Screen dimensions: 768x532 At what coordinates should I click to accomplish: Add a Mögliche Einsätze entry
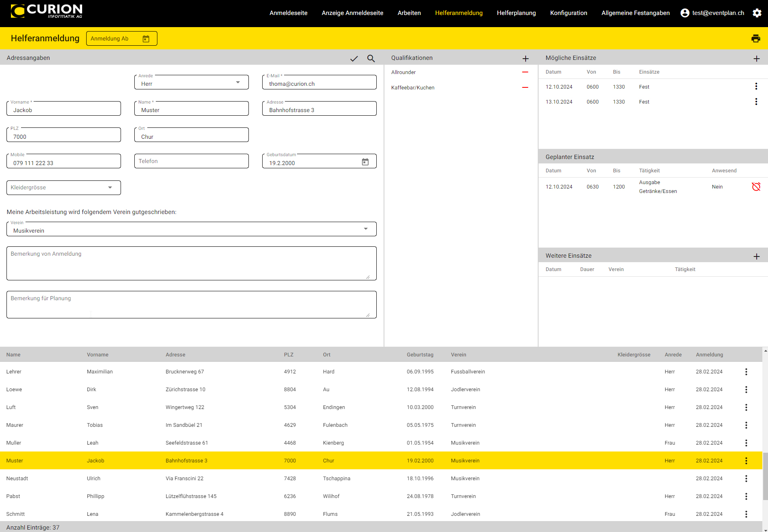click(756, 59)
